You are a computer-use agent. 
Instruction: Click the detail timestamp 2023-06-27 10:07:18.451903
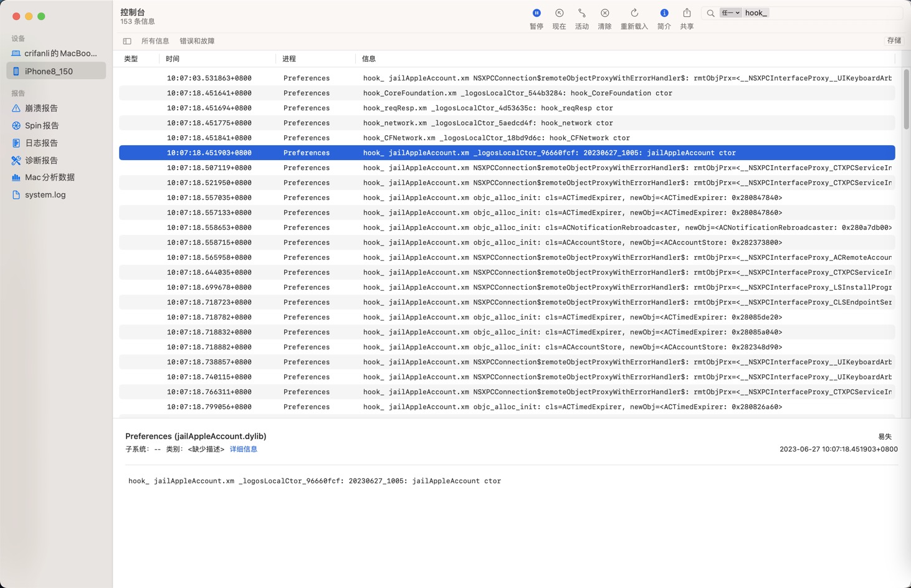click(x=839, y=449)
